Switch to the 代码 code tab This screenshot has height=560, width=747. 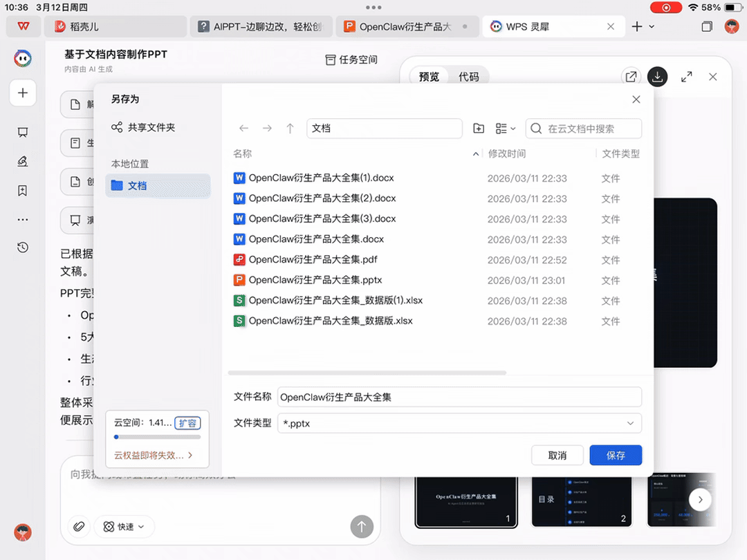click(469, 77)
